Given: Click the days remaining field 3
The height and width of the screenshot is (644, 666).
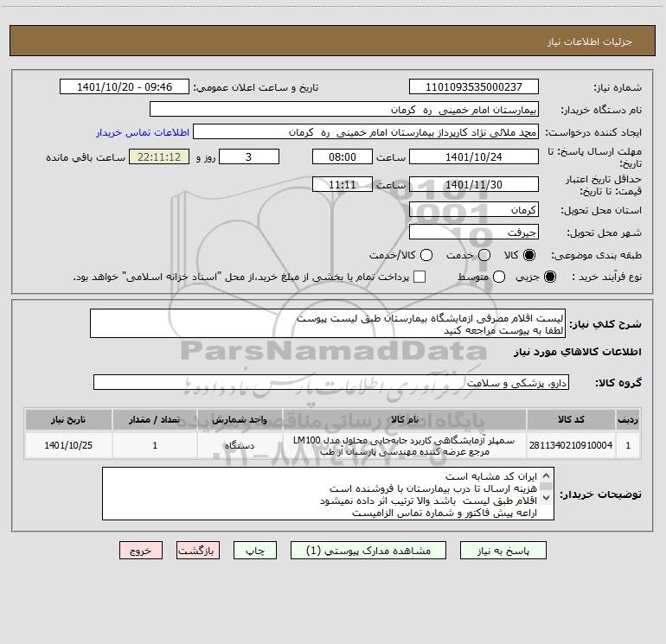Looking at the screenshot, I should [249, 156].
